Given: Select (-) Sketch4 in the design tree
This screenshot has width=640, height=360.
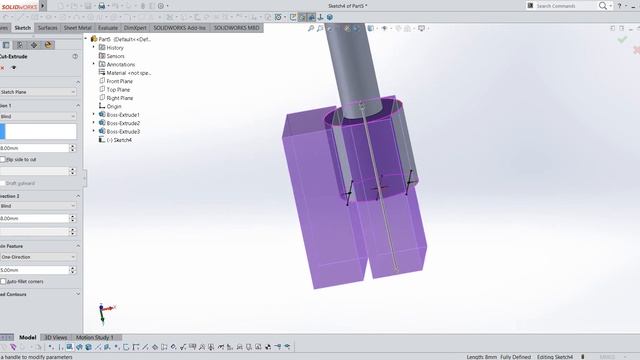Looking at the screenshot, I should (115, 140).
